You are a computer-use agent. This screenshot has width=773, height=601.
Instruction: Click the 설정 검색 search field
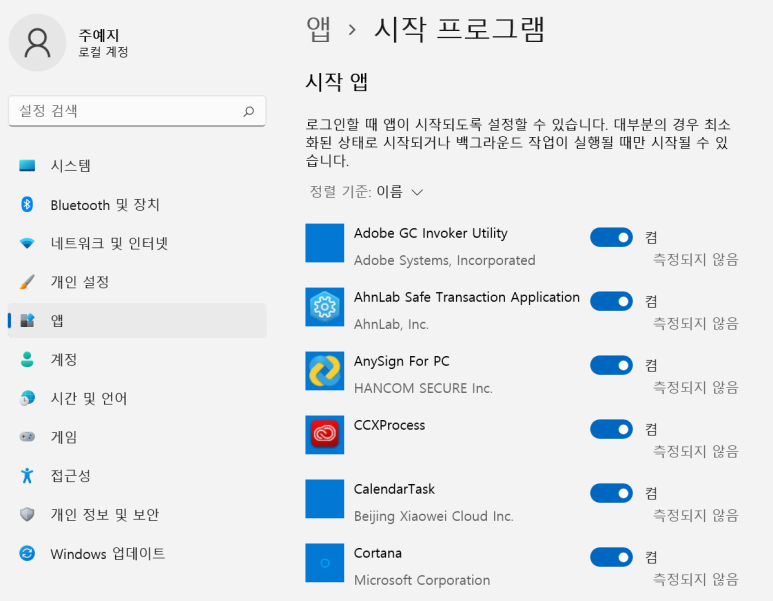137,111
